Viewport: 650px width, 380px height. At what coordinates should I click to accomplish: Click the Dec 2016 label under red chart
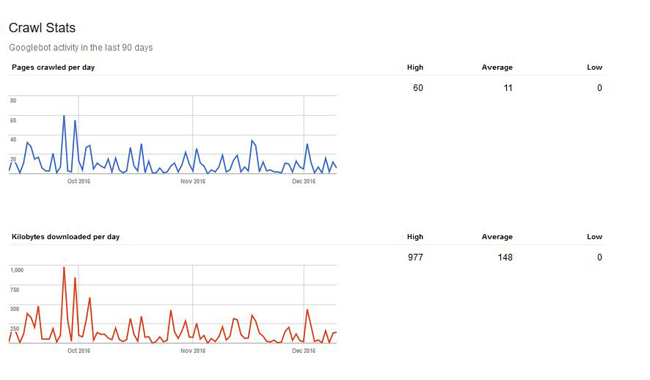(304, 351)
